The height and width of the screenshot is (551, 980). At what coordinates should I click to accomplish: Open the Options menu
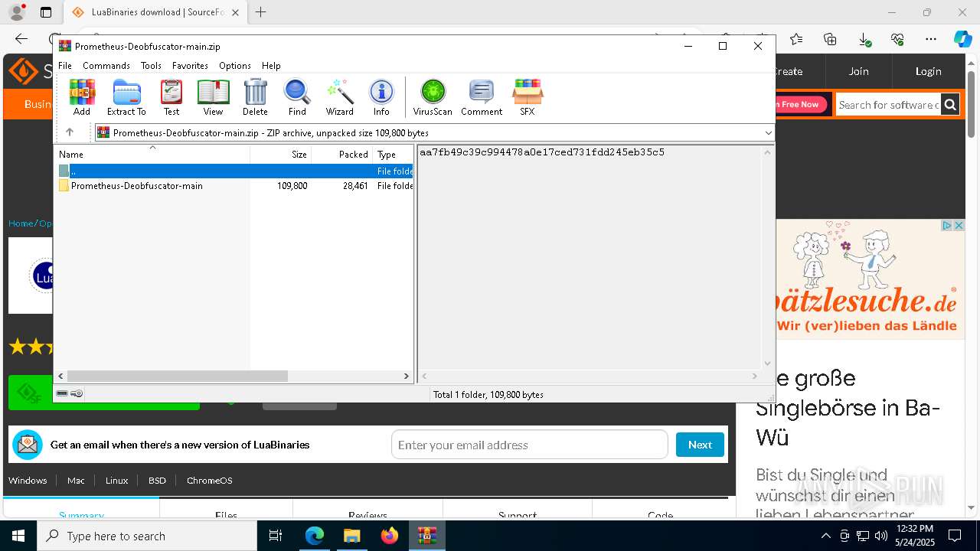[235, 66]
